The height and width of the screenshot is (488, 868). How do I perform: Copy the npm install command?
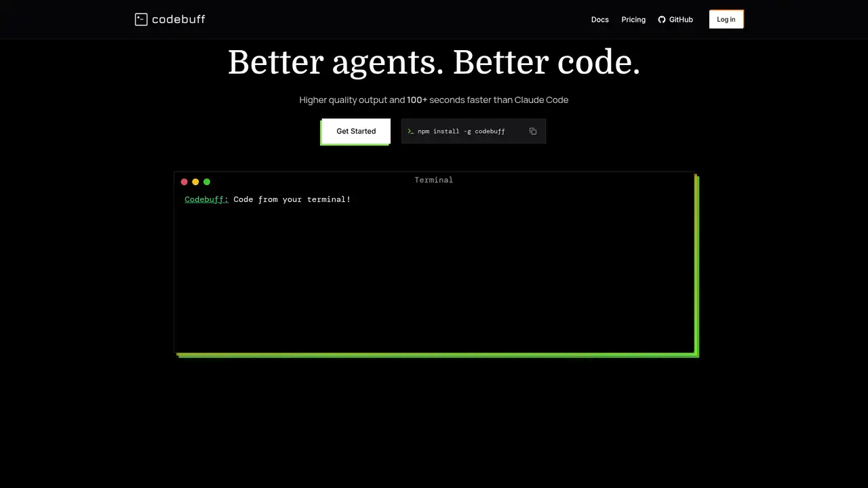(x=533, y=131)
